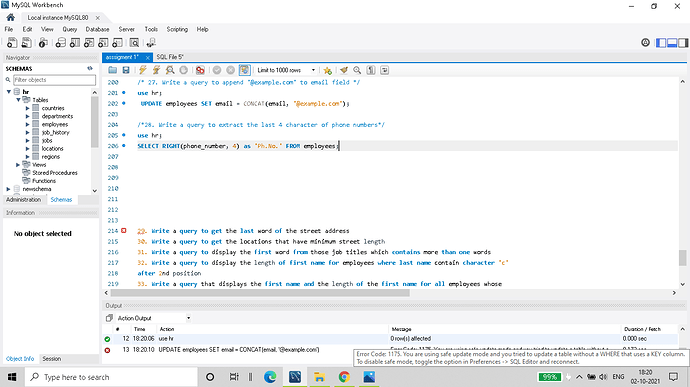The height and width of the screenshot is (387, 690).
Task: Commit the current transaction
Action: 217,70
